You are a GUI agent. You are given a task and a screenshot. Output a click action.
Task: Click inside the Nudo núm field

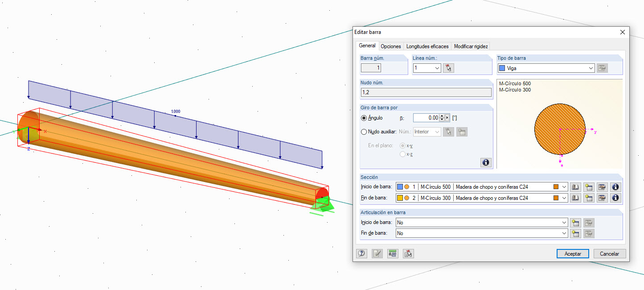(x=426, y=92)
